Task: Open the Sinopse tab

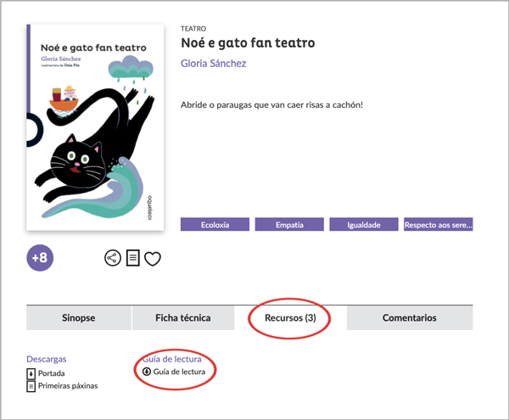Action: point(79,318)
